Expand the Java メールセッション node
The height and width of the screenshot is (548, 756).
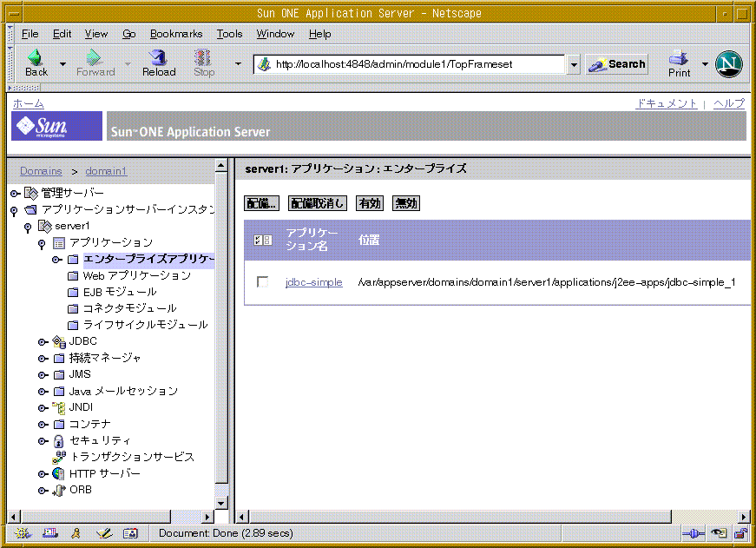[x=43, y=392]
